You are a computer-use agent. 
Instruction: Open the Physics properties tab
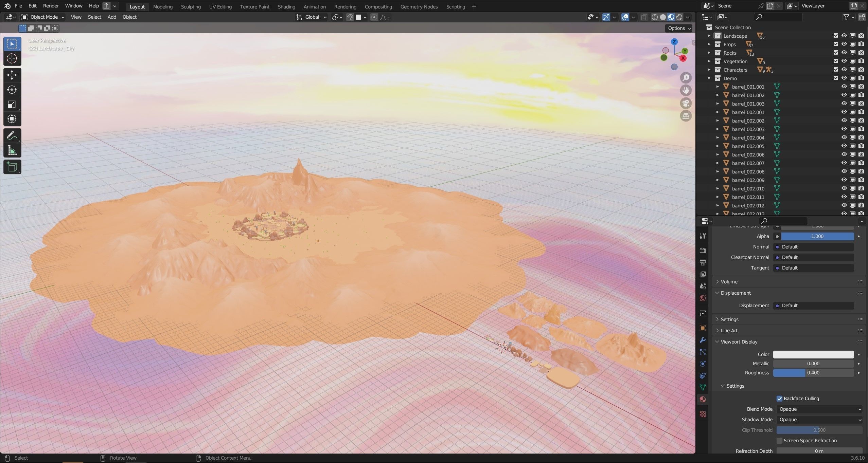(703, 364)
